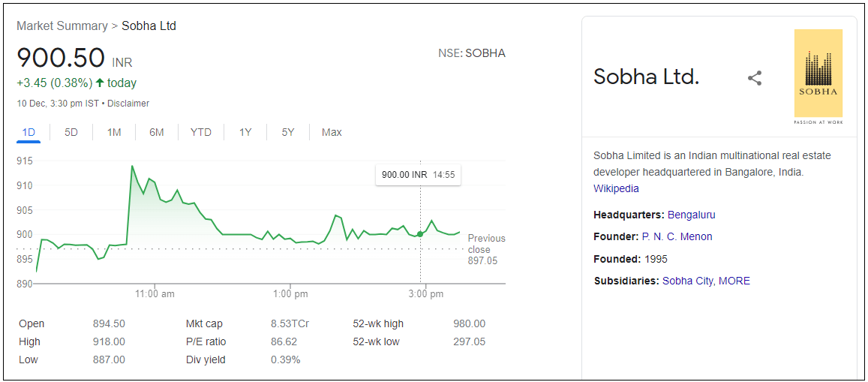Click the 915 y-axis label

click(25, 161)
